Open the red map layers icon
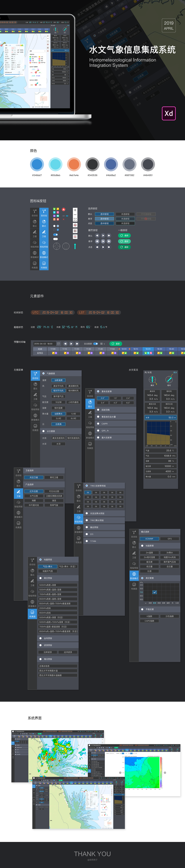 click(x=75, y=225)
